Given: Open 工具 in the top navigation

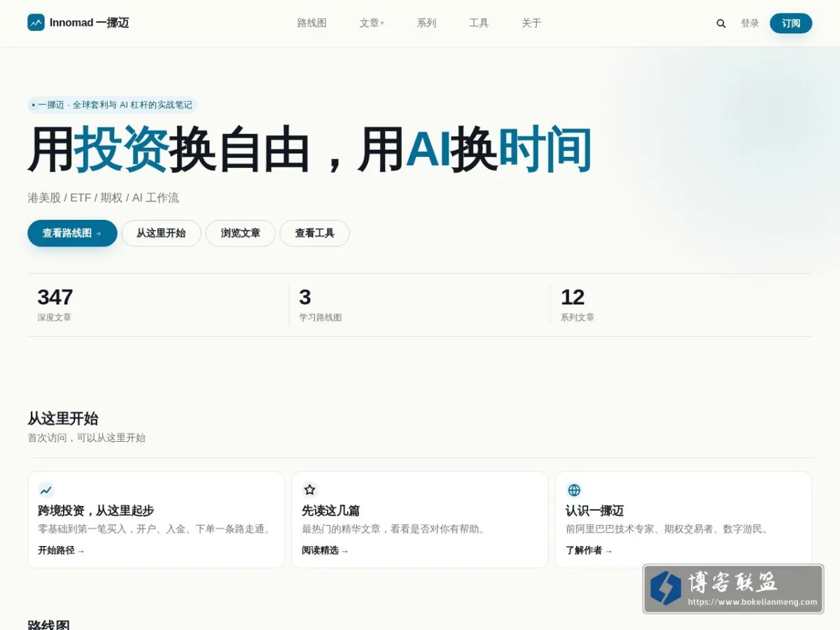Looking at the screenshot, I should 479,23.
